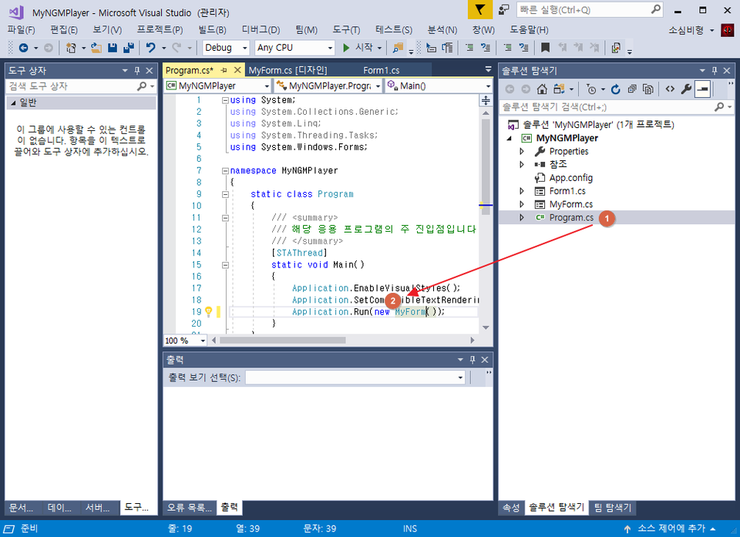Switch to the 팀 탐색기 tab
The width and height of the screenshot is (740, 537).
click(x=612, y=508)
